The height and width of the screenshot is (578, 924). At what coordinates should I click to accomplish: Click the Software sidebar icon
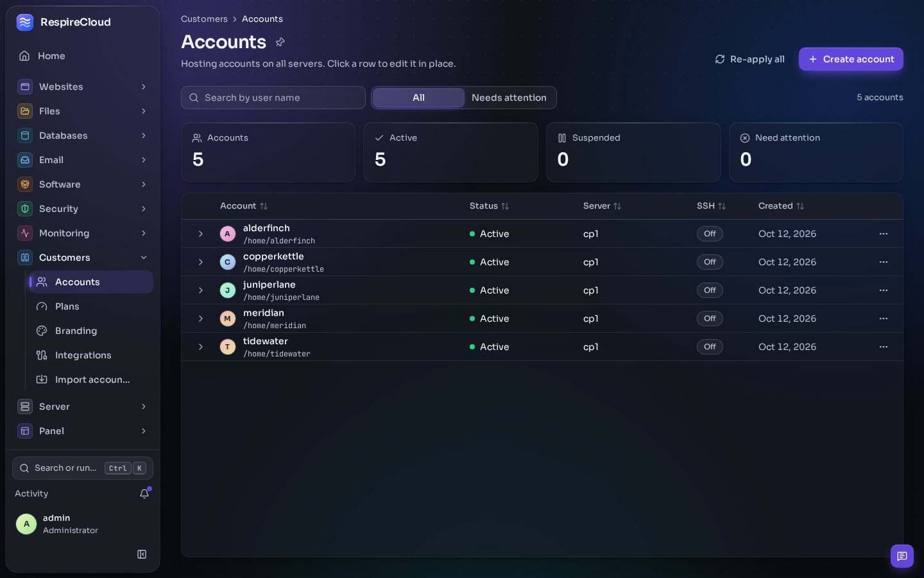pos(25,184)
